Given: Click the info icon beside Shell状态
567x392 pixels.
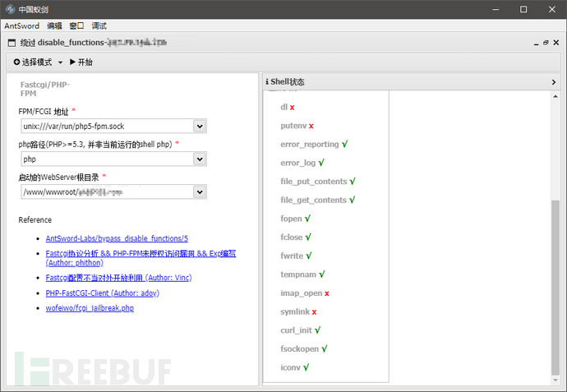Looking at the screenshot, I should coord(267,82).
